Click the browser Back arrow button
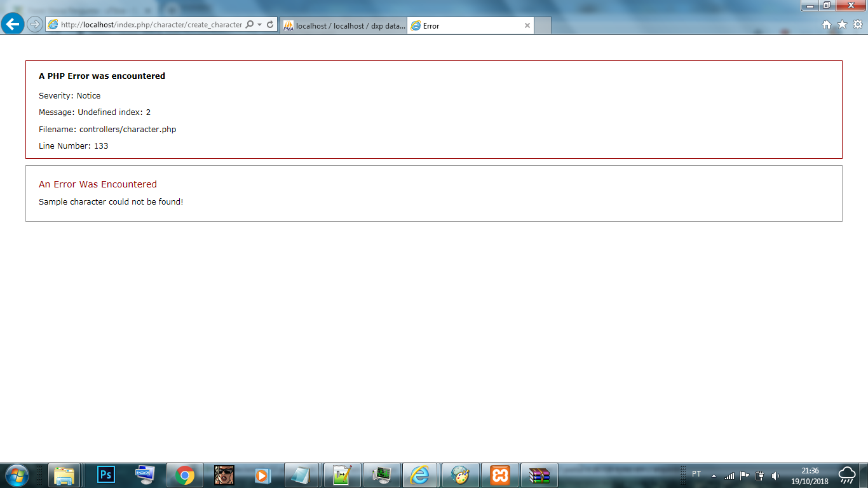 (x=13, y=25)
